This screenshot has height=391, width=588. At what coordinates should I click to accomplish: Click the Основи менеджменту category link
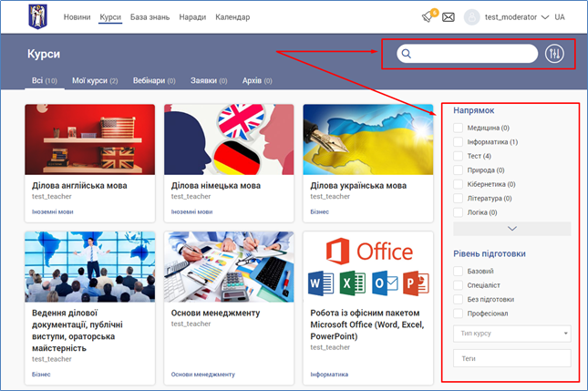202,374
